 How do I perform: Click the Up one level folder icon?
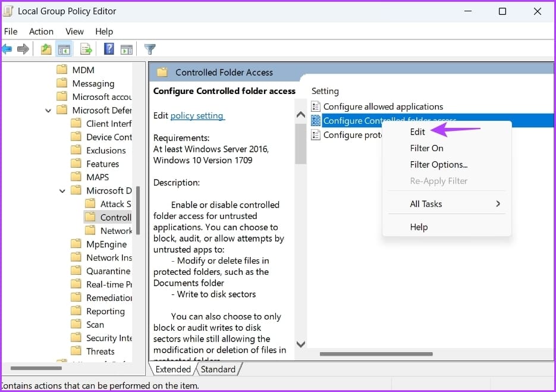pos(46,49)
